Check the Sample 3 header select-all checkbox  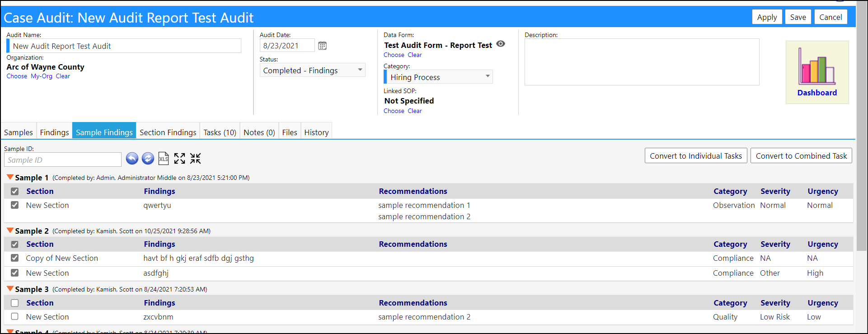(x=15, y=303)
